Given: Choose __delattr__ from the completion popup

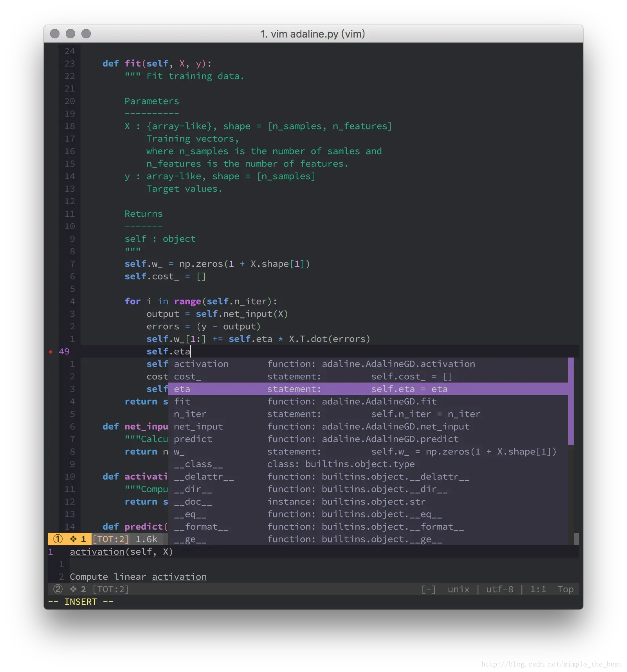Looking at the screenshot, I should tap(368, 476).
